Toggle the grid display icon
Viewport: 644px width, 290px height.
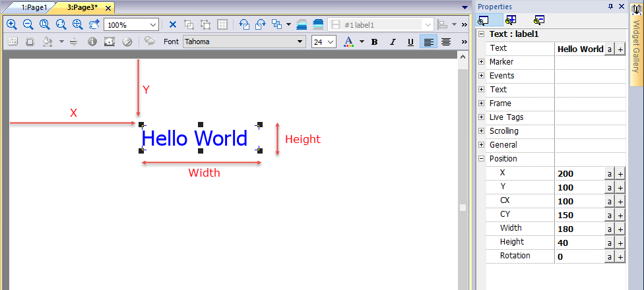223,24
